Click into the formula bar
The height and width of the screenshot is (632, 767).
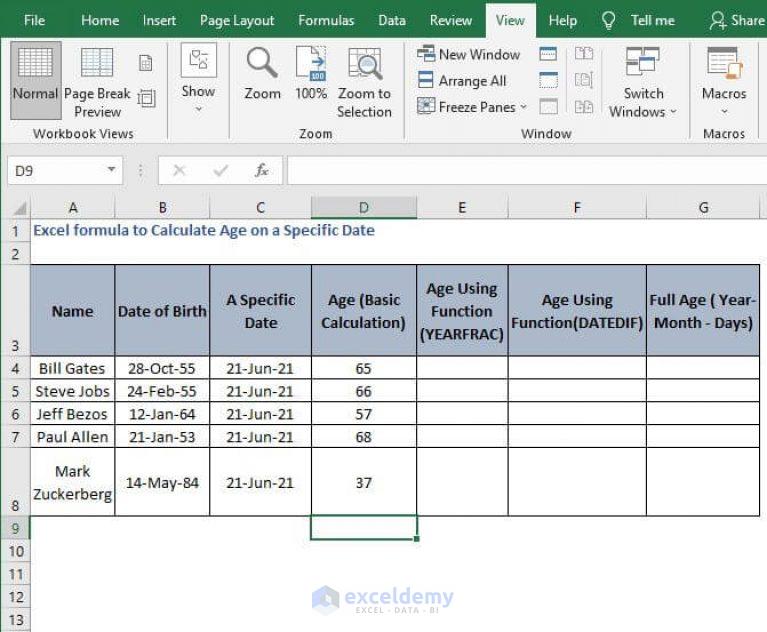(x=526, y=170)
